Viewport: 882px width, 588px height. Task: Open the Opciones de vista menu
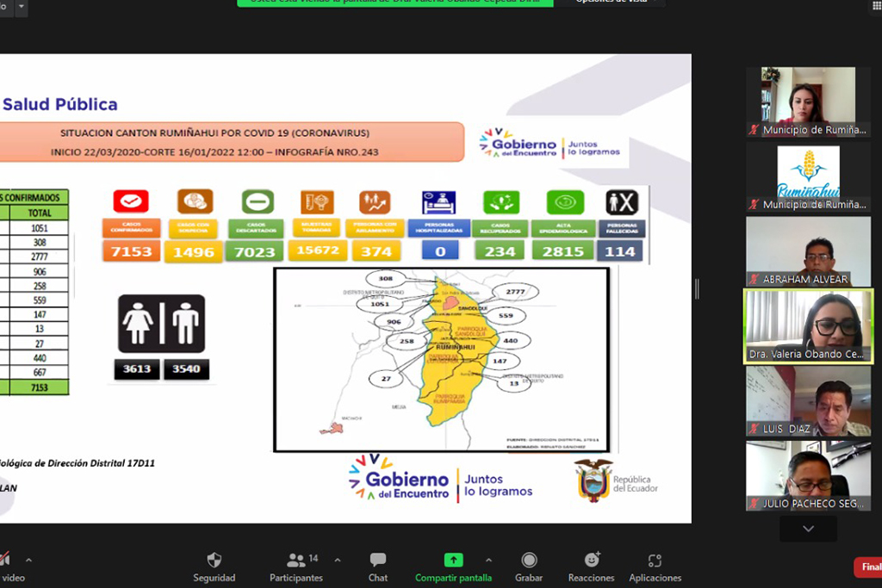pos(611,3)
